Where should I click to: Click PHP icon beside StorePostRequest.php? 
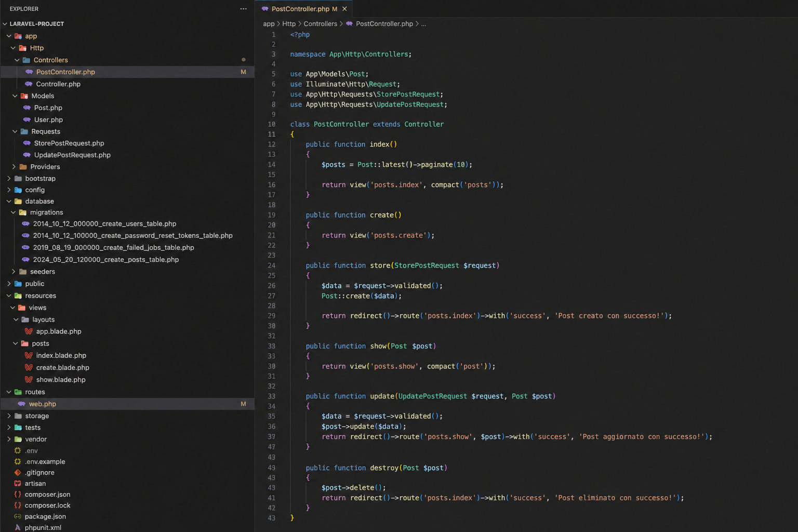point(27,143)
